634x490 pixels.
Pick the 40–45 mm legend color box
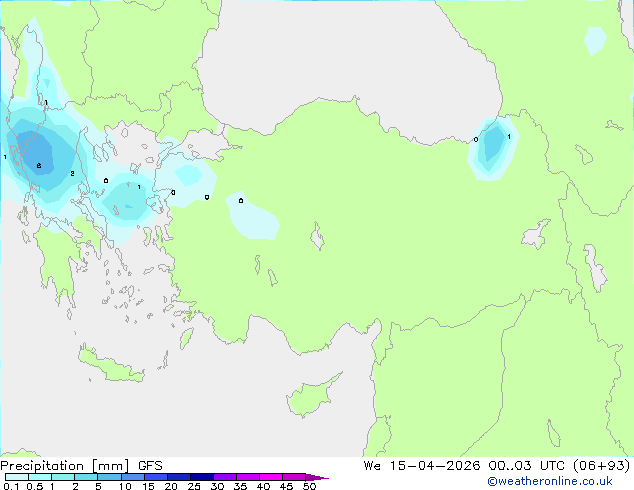pyautogui.click(x=271, y=477)
